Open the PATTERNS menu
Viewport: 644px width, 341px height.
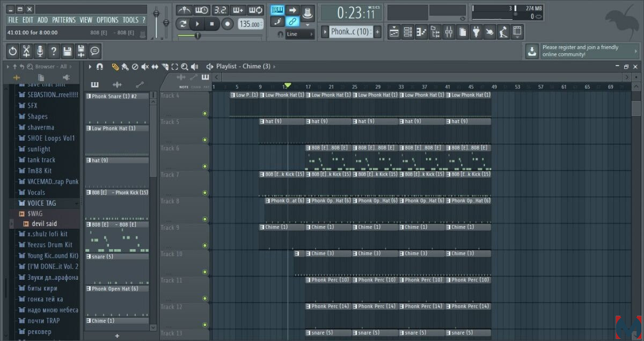(64, 20)
